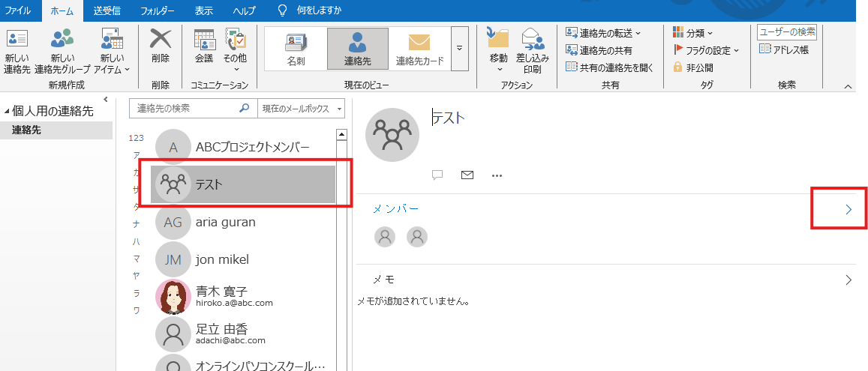Switch to 名刺 view
This screenshot has height=371, width=868.
pos(296,49)
